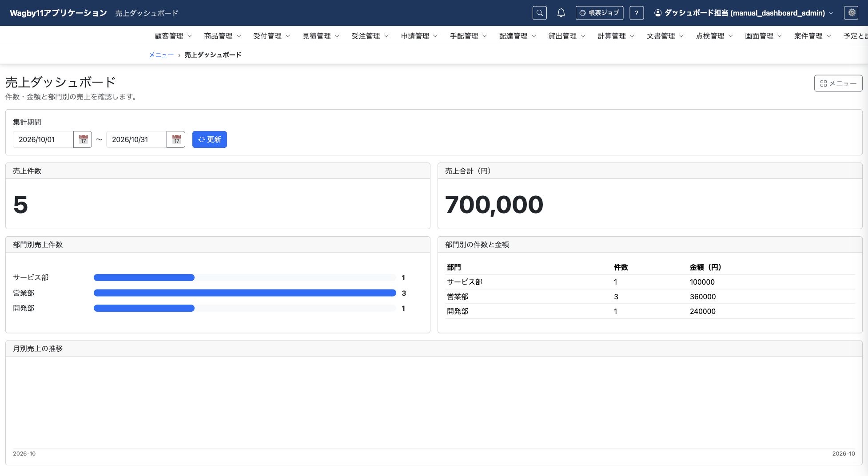Select the サービス部 table row cell
Image resolution: width=868 pixels, height=476 pixels.
(465, 282)
